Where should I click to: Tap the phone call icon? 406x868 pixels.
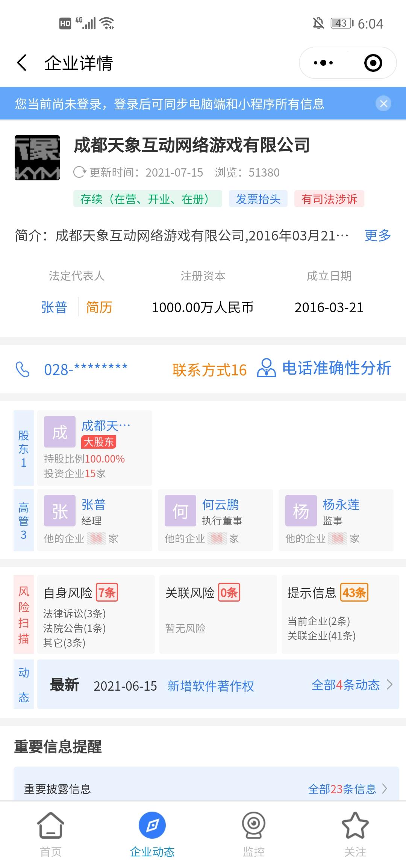pyautogui.click(x=23, y=369)
